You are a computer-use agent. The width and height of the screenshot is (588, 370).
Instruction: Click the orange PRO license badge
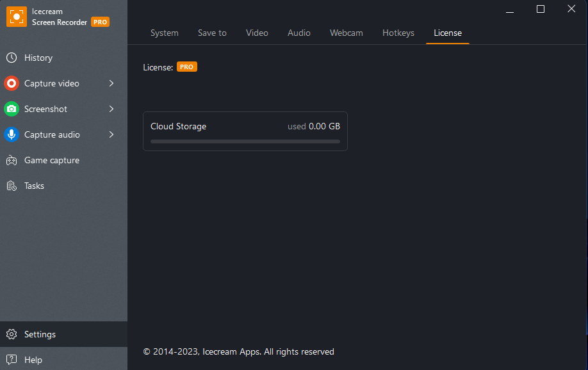pyautogui.click(x=187, y=67)
